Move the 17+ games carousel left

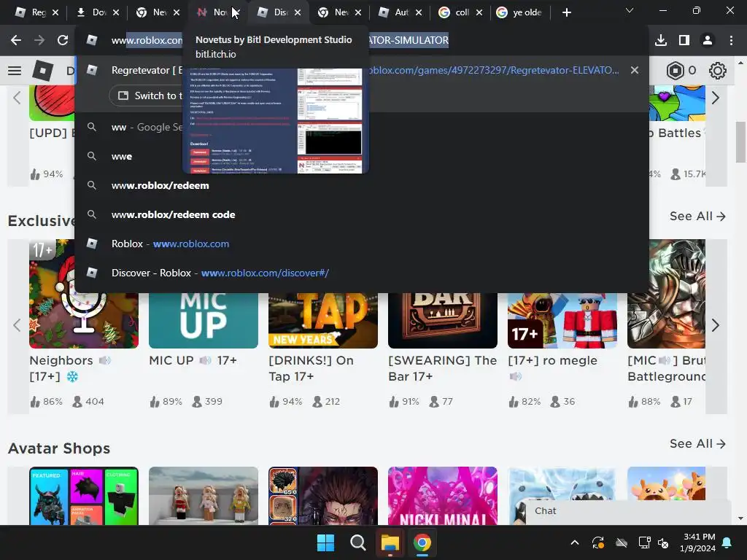coord(18,325)
